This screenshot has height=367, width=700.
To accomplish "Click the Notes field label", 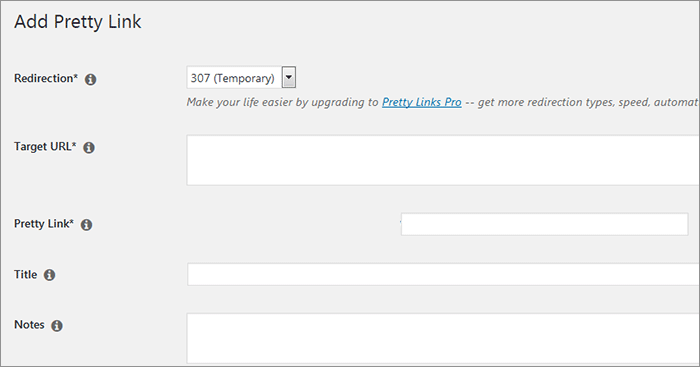I will tap(29, 325).
